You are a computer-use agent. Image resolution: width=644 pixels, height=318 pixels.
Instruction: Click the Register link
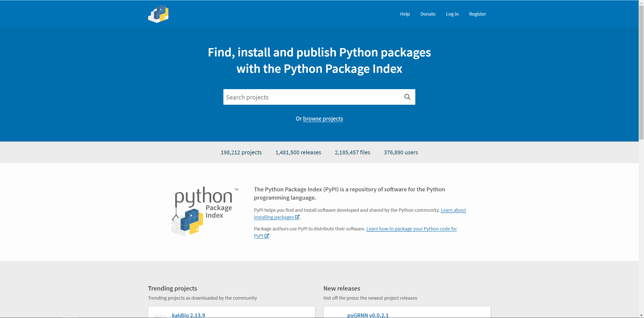point(477,14)
